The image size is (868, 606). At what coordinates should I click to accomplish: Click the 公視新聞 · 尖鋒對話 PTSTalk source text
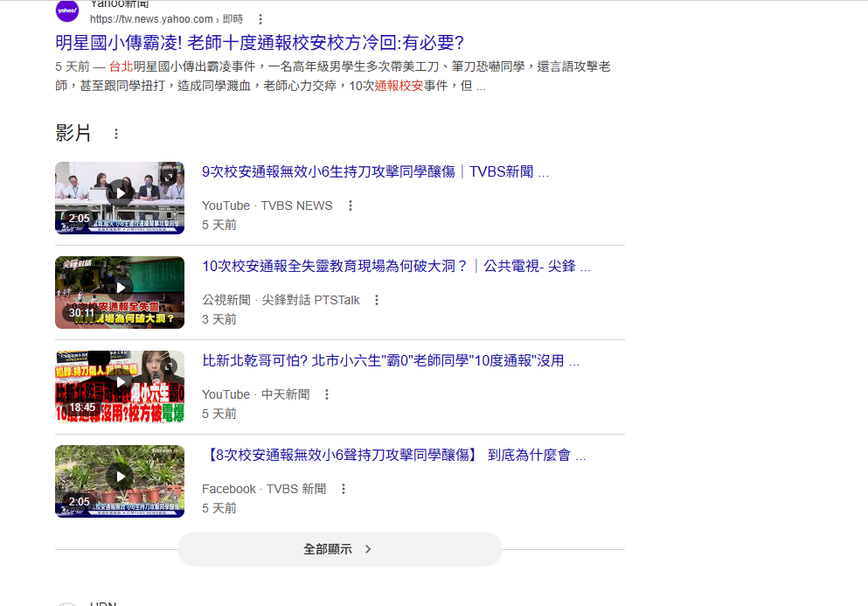click(281, 300)
